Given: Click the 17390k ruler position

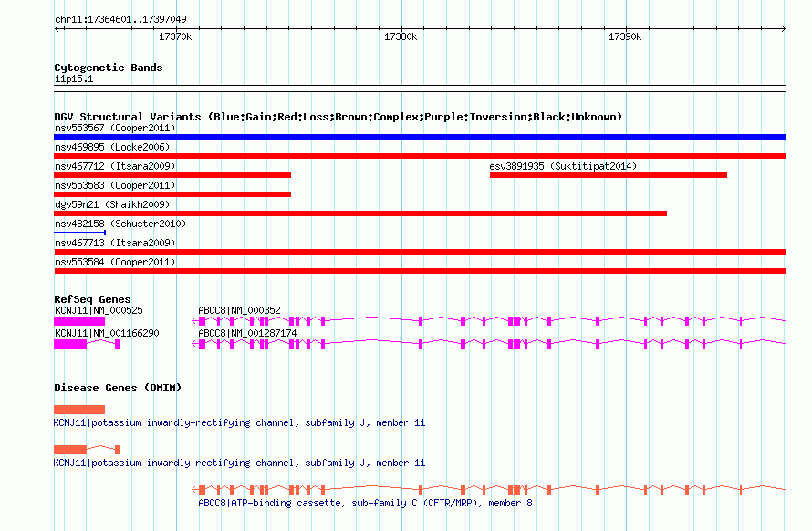Looking at the screenshot, I should click(625, 36).
